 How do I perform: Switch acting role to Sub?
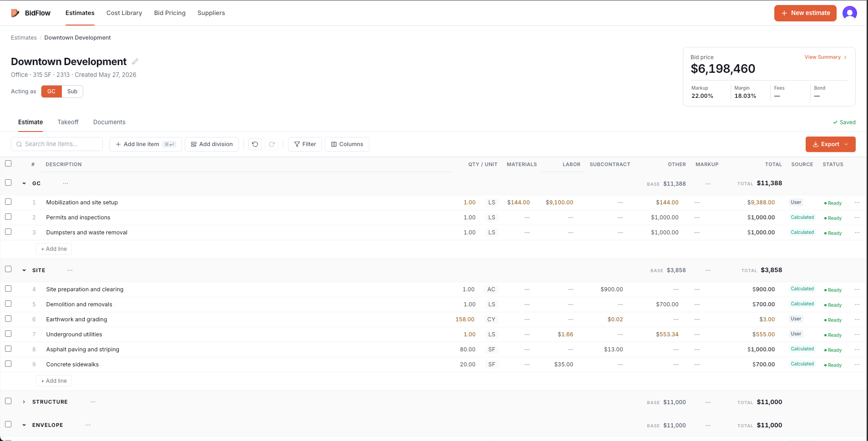click(72, 91)
